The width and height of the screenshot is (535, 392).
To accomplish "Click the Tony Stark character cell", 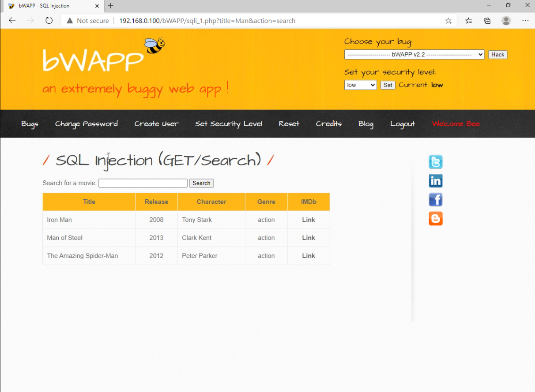I will pyautogui.click(x=211, y=220).
